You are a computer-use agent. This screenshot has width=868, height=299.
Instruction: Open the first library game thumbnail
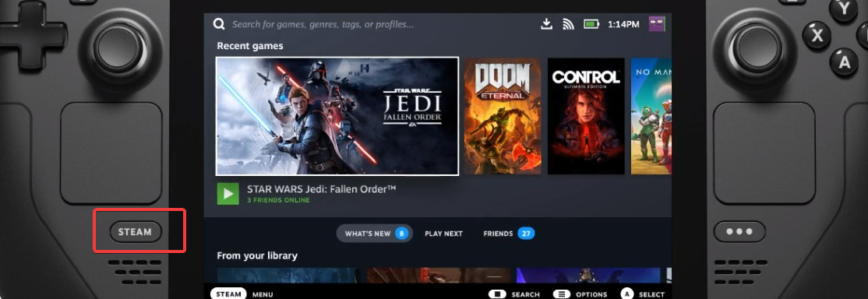click(x=288, y=275)
